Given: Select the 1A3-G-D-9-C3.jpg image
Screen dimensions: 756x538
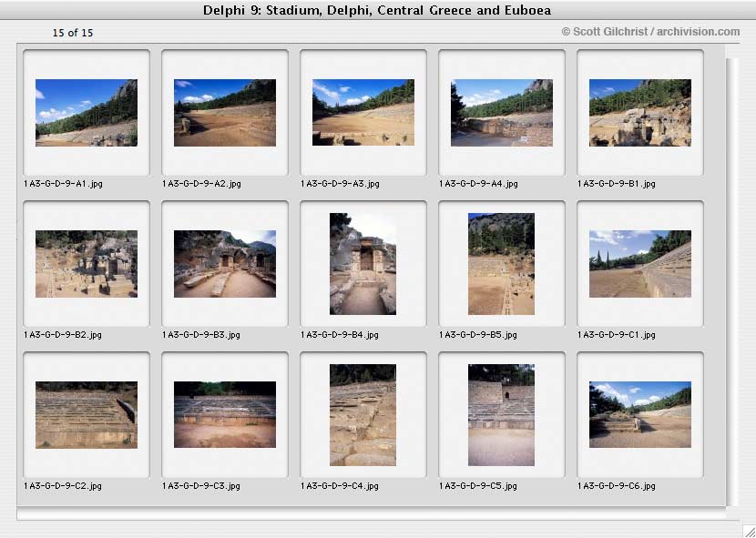Looking at the screenshot, I should 225,414.
